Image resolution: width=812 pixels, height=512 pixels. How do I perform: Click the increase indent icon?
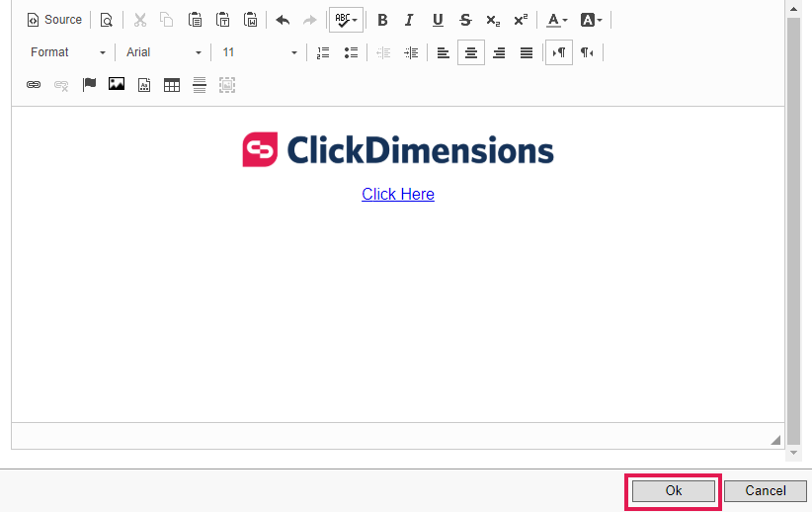411,52
